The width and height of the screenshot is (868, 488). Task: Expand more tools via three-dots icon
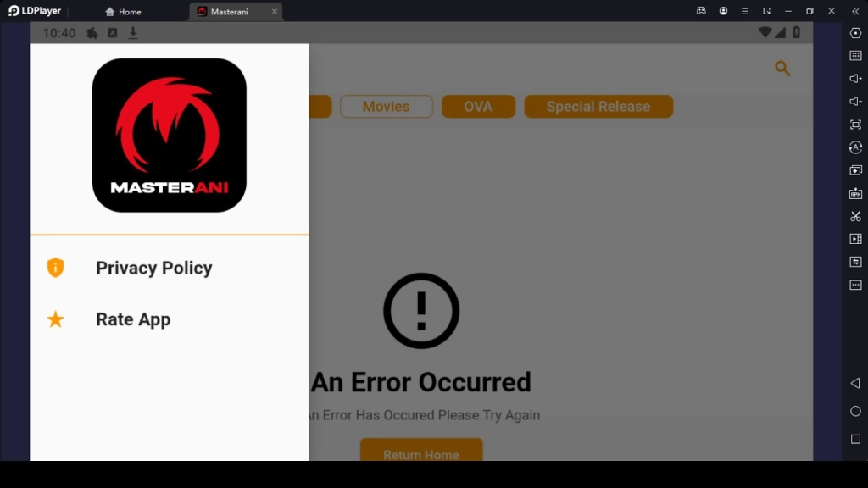coord(855,285)
